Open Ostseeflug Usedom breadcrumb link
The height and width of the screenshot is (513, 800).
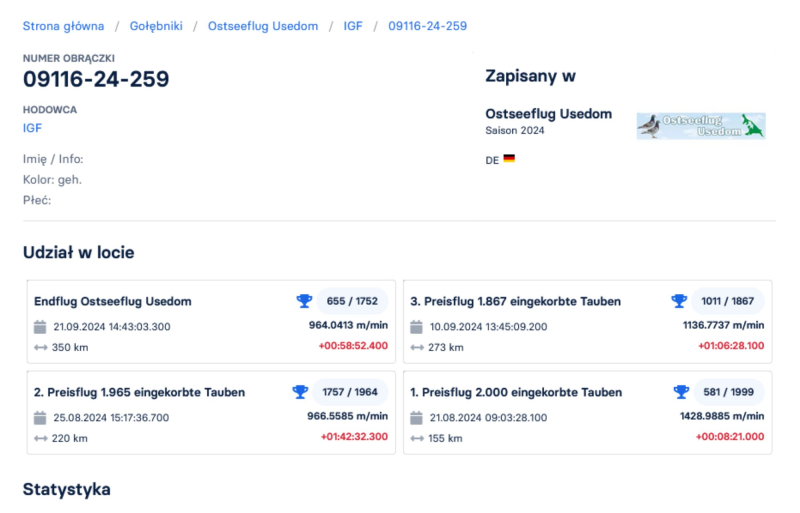(x=263, y=26)
